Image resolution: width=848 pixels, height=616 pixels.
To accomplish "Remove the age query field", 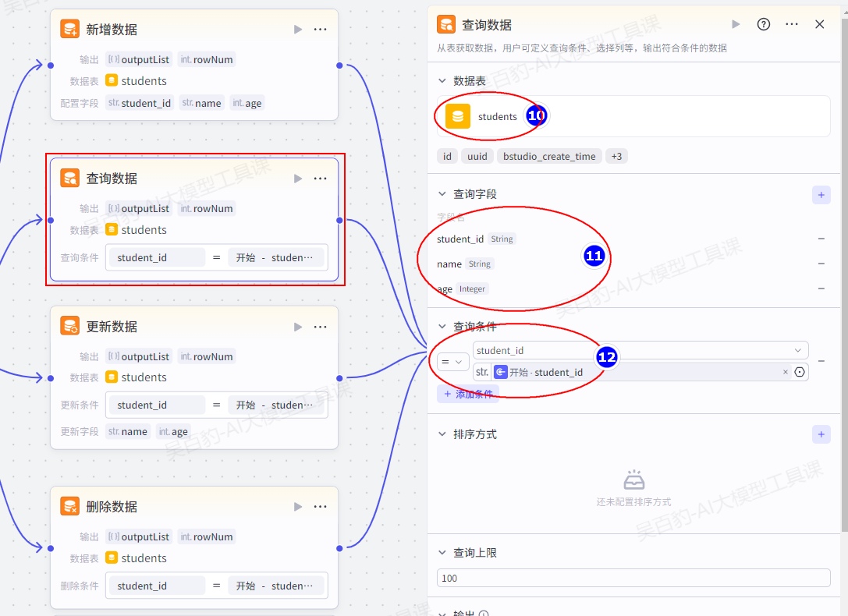I will tap(821, 289).
